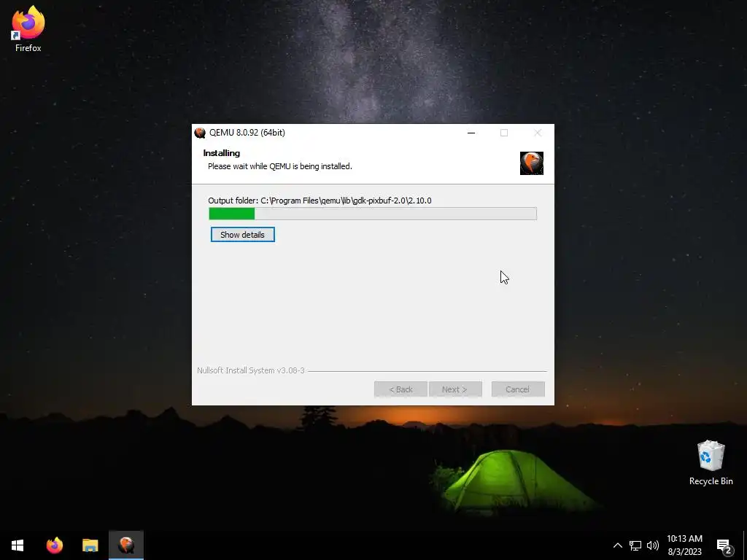Show hidden system tray icons

(x=617, y=545)
